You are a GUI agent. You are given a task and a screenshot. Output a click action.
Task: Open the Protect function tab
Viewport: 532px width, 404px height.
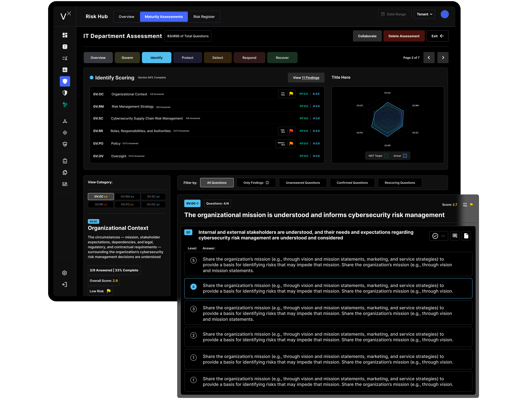click(187, 58)
